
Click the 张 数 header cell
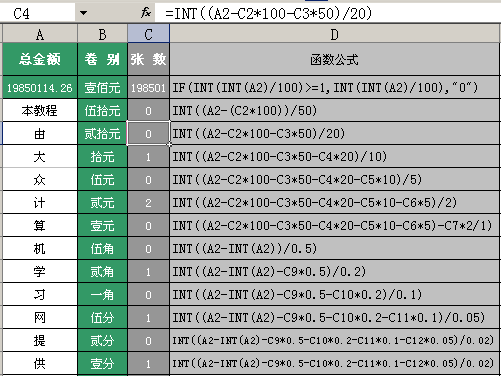click(148, 59)
